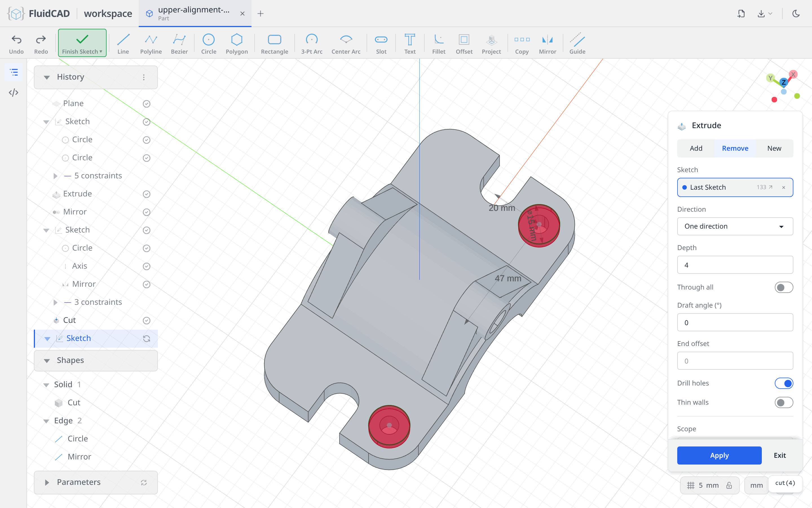
Task: Expand the 5 constraints group
Action: coord(55,176)
